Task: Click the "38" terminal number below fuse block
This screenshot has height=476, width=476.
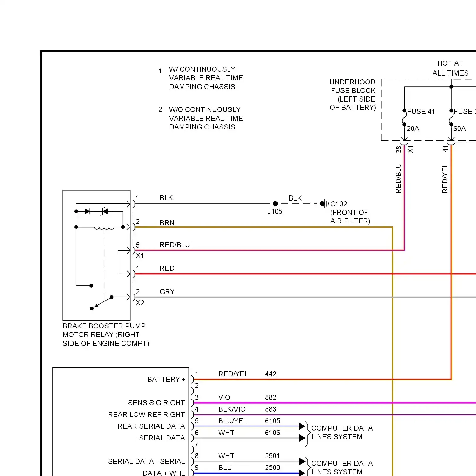Action: (399, 149)
